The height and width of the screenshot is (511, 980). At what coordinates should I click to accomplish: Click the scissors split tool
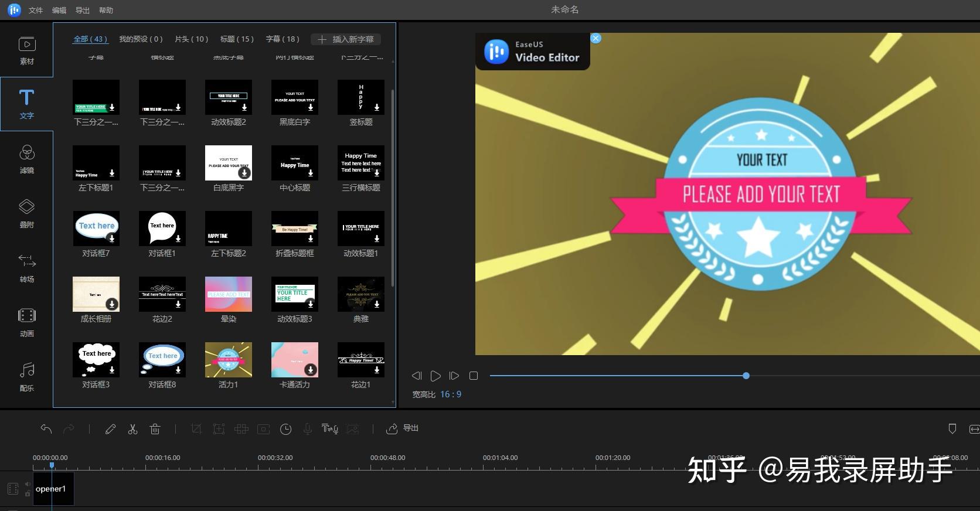pyautogui.click(x=132, y=429)
